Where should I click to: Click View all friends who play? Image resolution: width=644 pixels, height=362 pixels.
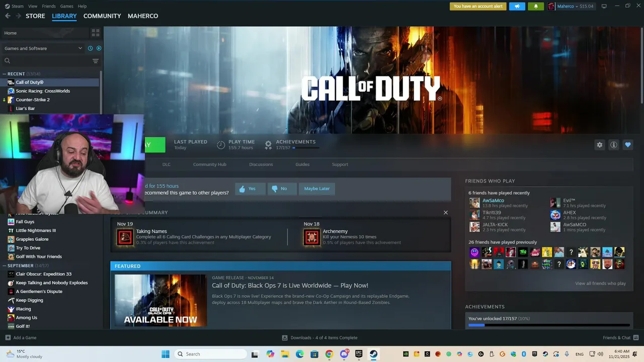[x=600, y=284]
